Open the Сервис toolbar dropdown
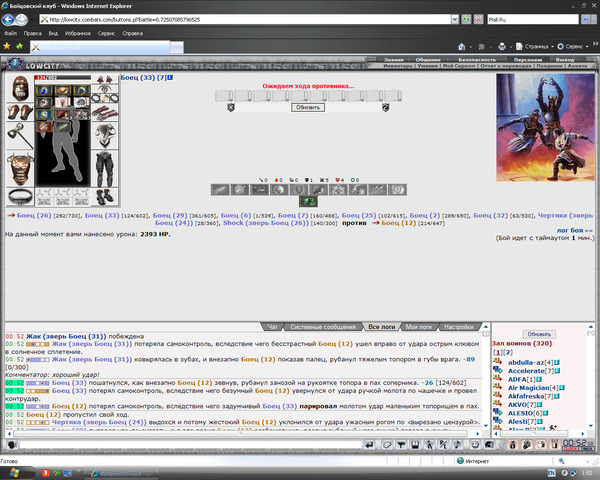The height and width of the screenshot is (480, 600). point(573,46)
